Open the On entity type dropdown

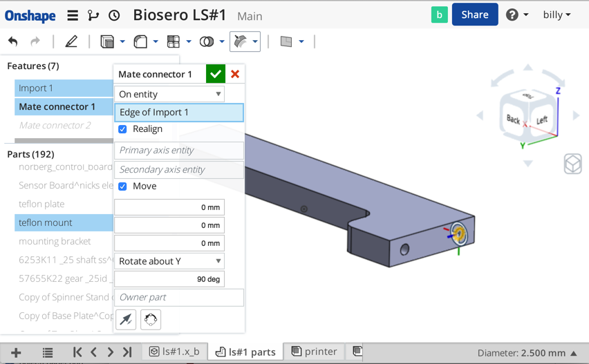click(169, 94)
